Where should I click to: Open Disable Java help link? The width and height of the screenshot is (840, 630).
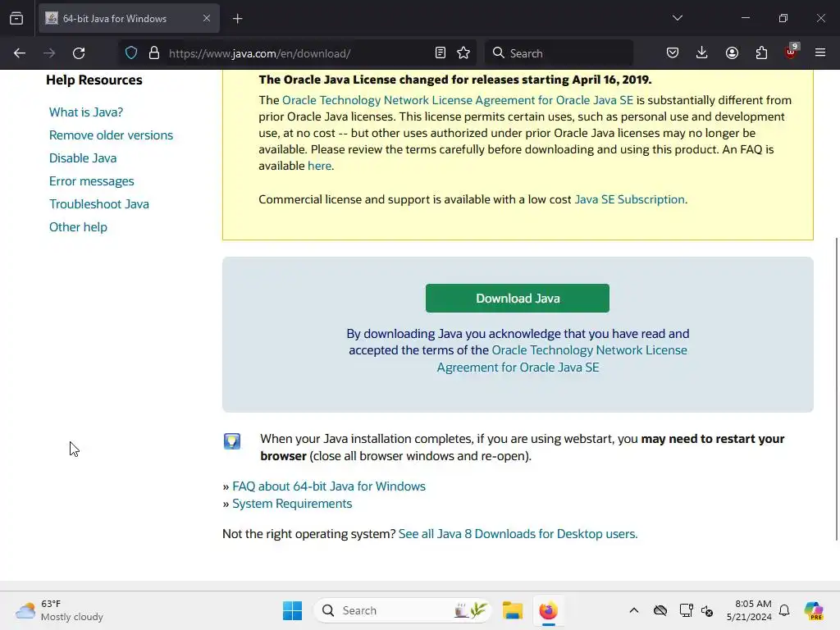pyautogui.click(x=83, y=158)
